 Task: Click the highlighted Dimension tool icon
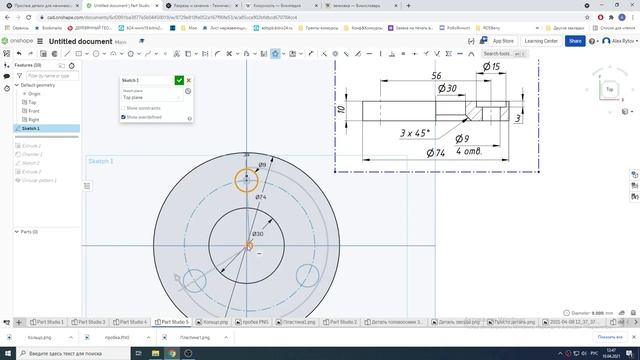(275, 53)
